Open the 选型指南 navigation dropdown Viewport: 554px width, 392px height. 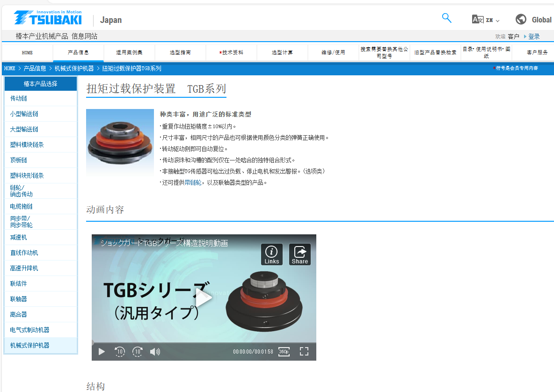180,52
